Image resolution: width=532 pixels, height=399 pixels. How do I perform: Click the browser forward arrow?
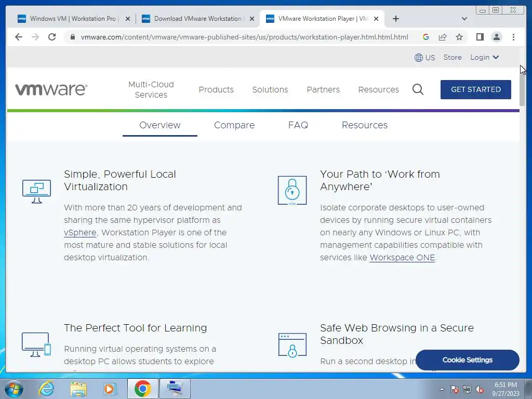pos(35,37)
